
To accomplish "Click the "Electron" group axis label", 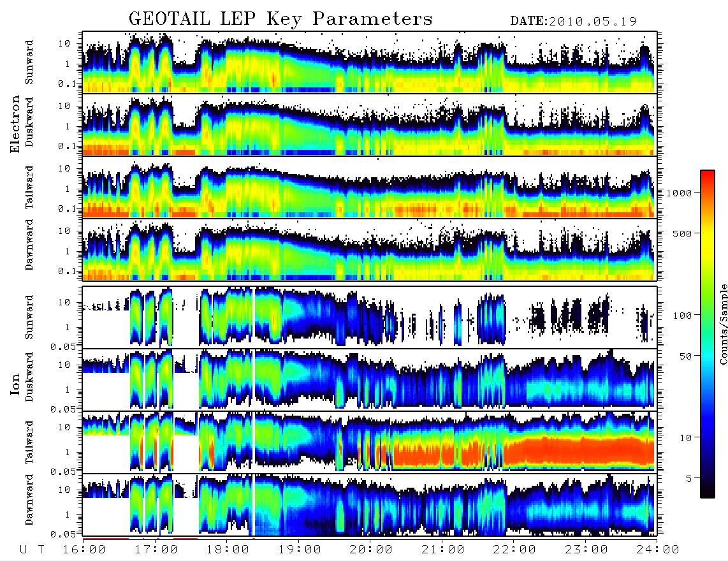I will 15,124.
